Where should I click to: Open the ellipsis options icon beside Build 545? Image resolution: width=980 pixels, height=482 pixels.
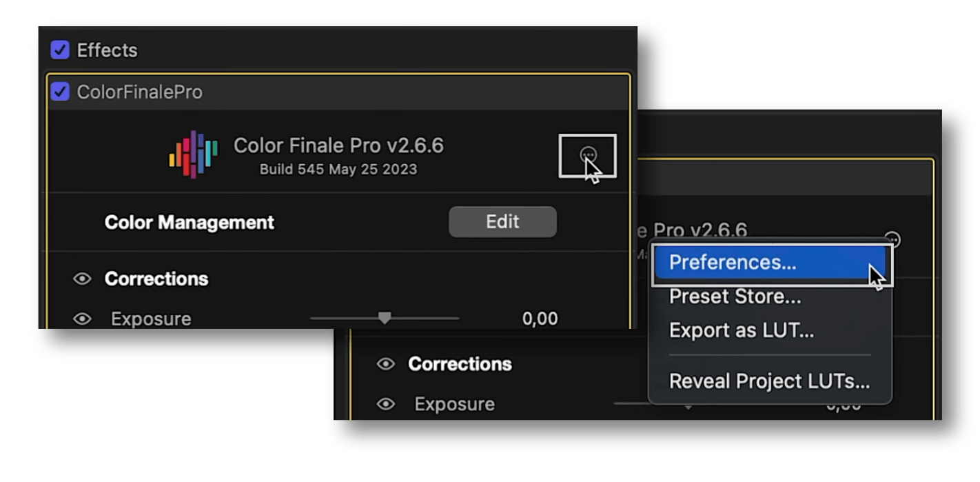pos(588,154)
